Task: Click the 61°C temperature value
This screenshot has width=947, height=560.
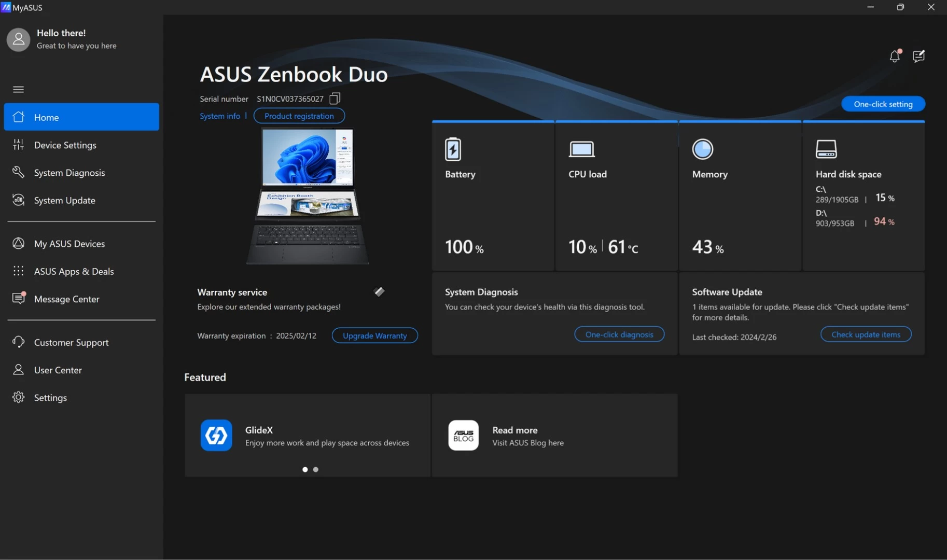Action: click(x=623, y=247)
